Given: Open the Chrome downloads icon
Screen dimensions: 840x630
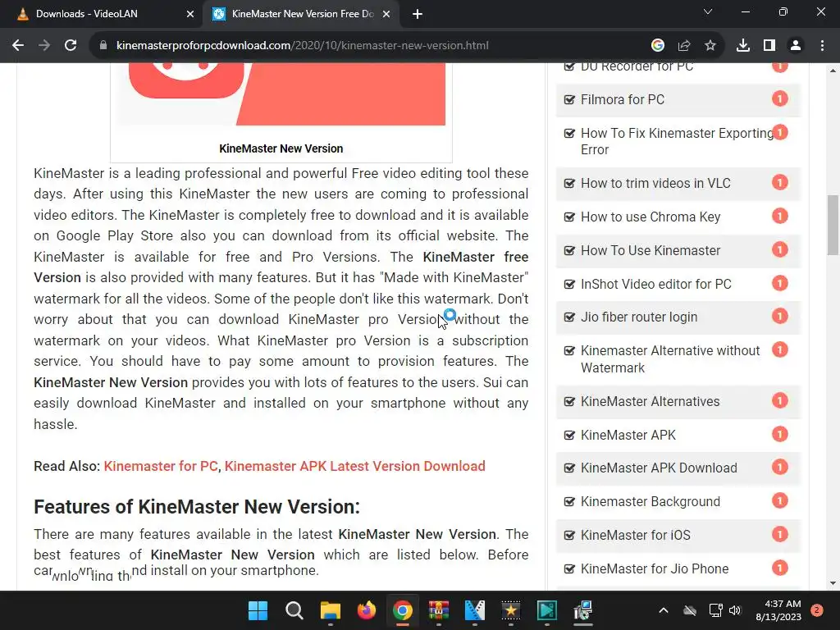Looking at the screenshot, I should [743, 46].
